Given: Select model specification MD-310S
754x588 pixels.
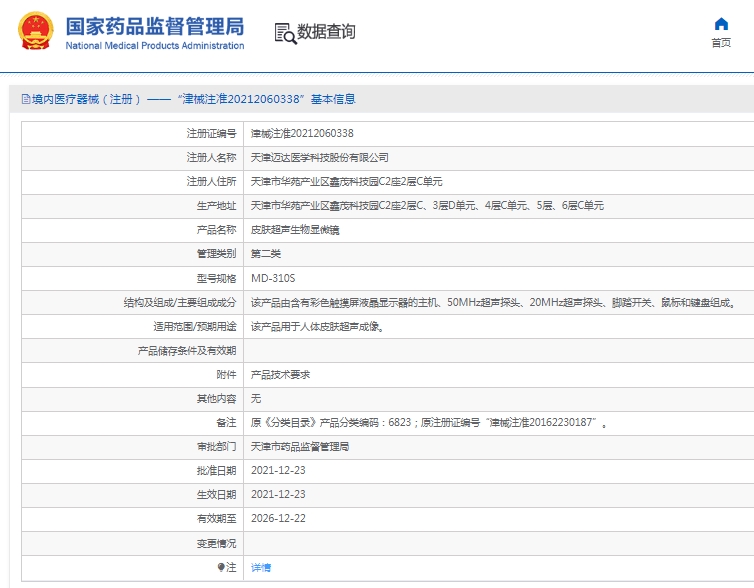Looking at the screenshot, I should (x=273, y=278).
